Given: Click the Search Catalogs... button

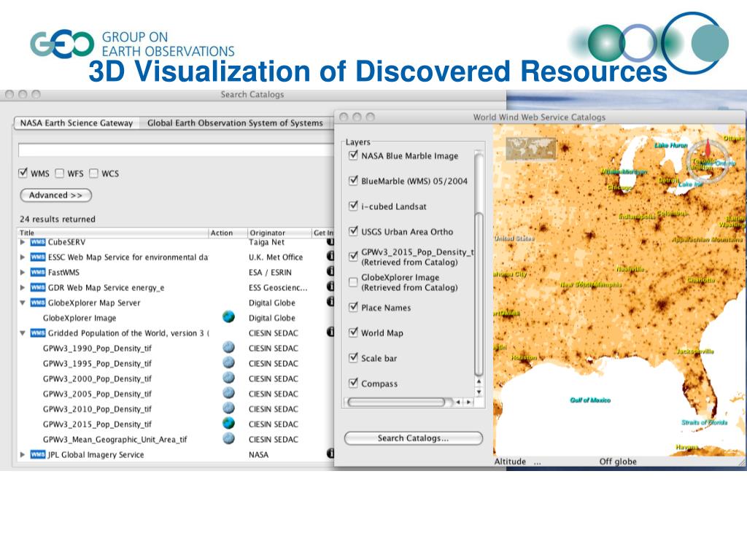Looking at the screenshot, I should (413, 438).
